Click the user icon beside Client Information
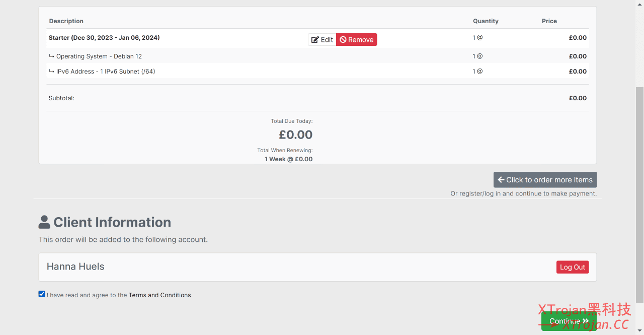Screen dimensions: 644x335 (x=44, y=222)
